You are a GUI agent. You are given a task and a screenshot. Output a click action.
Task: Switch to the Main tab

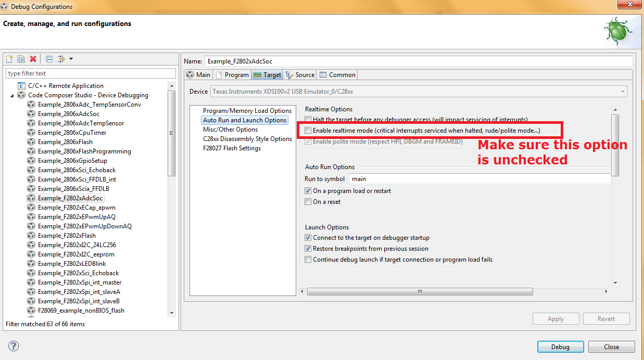(x=198, y=75)
